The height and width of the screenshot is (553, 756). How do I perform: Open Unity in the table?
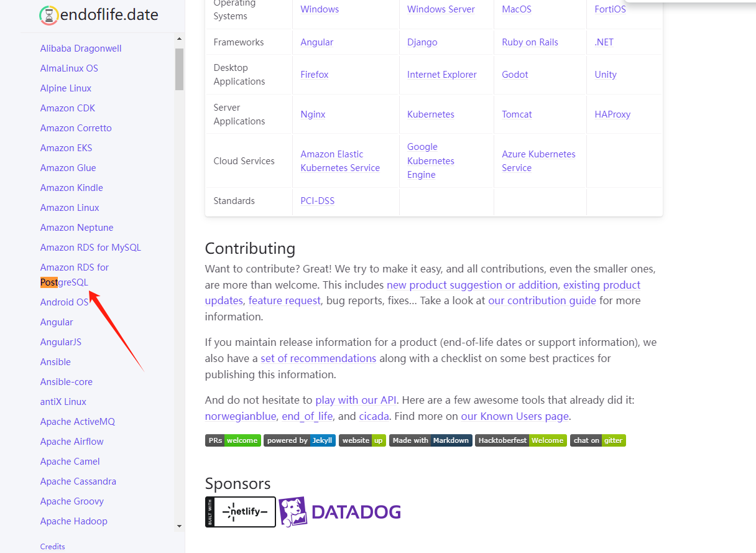[606, 75]
